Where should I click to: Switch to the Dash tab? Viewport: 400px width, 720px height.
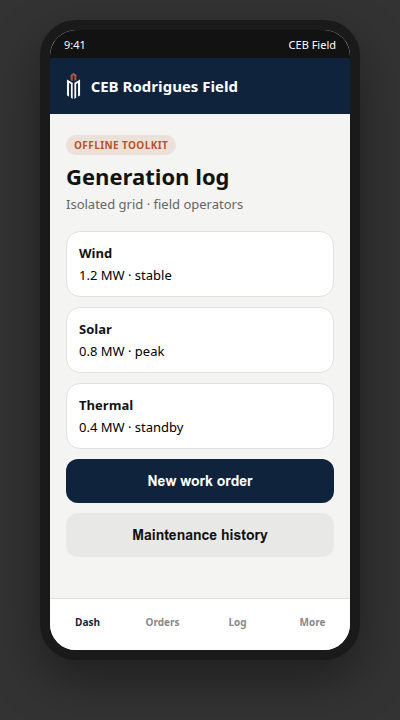[x=87, y=622]
